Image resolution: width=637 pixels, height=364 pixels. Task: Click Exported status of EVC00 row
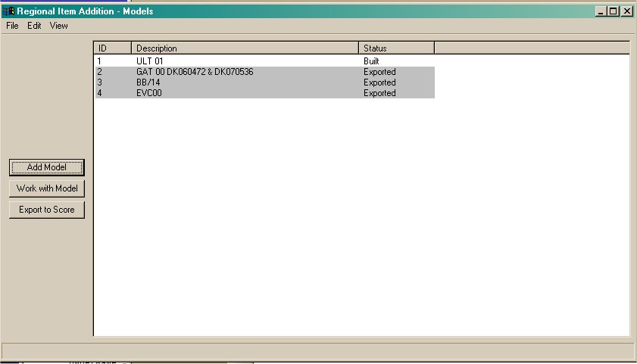pyautogui.click(x=379, y=93)
